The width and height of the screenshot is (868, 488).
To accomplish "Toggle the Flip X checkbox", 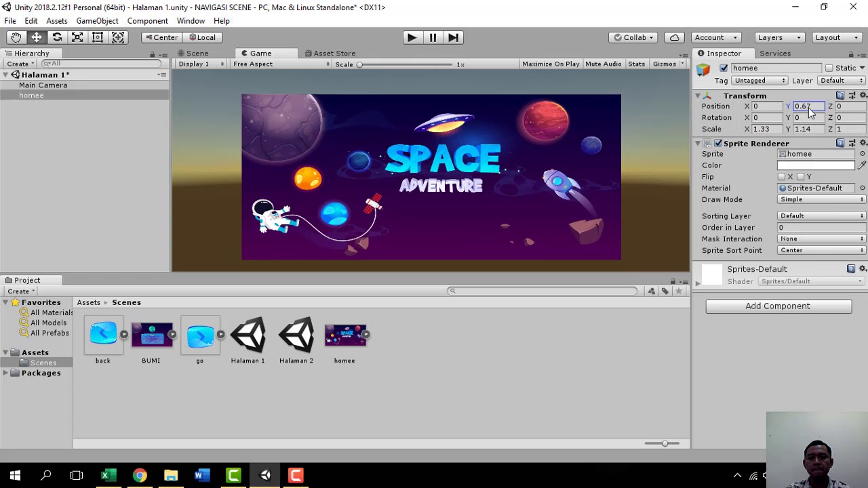I will (x=781, y=177).
